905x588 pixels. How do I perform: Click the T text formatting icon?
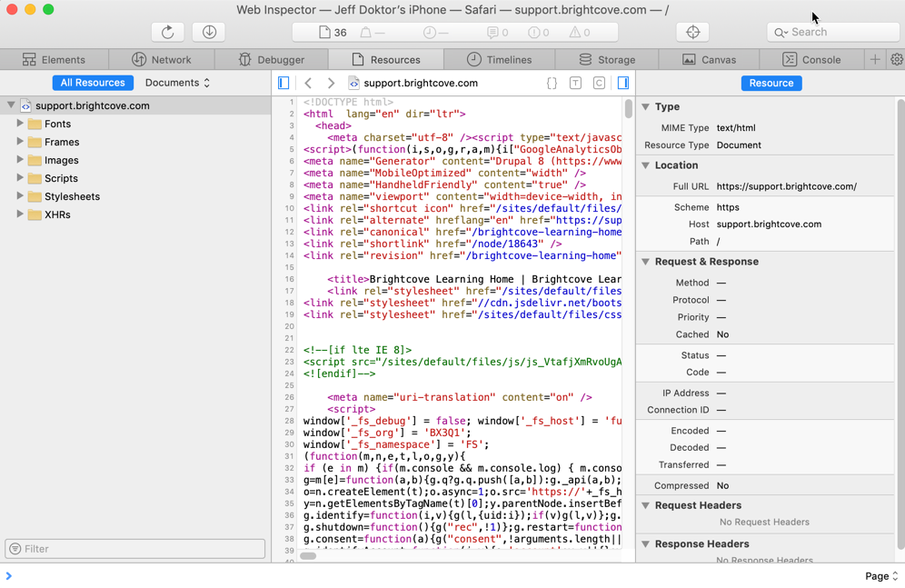[574, 82]
